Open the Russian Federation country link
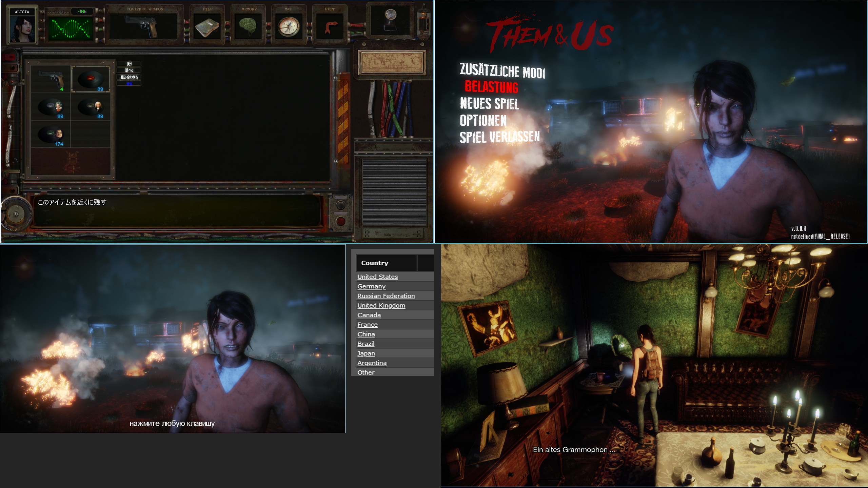Viewport: 868px width, 488px height. (386, 296)
